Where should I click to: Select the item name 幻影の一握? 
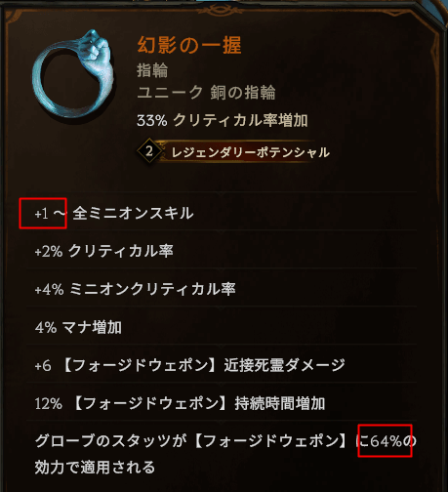coord(189,45)
